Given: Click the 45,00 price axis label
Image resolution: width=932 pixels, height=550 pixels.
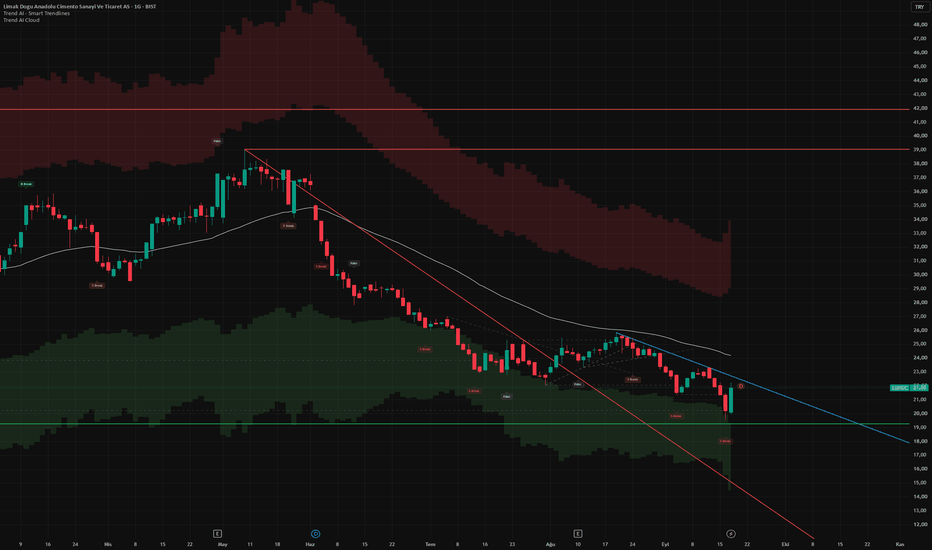Looking at the screenshot, I should [920, 66].
